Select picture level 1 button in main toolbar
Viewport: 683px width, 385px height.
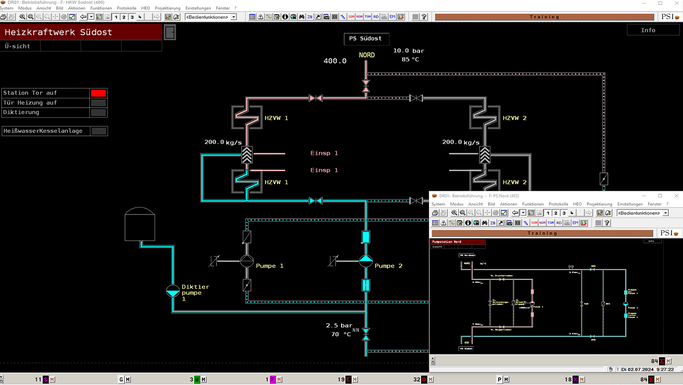pyautogui.click(x=116, y=17)
